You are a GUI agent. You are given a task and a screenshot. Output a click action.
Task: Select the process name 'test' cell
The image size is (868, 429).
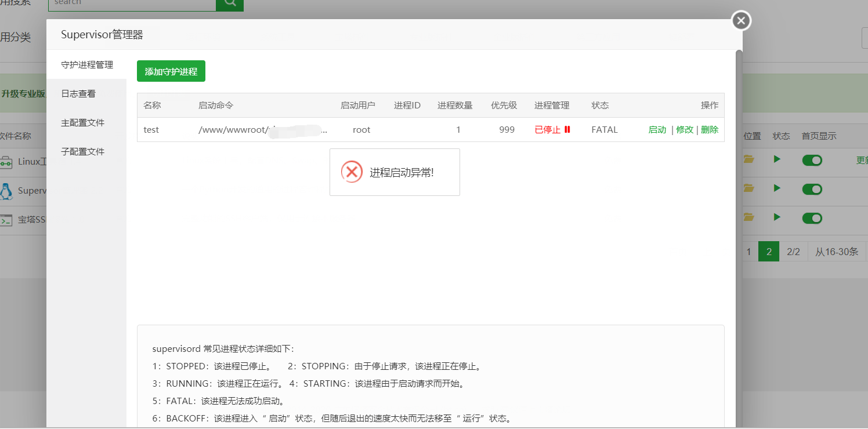(x=151, y=130)
